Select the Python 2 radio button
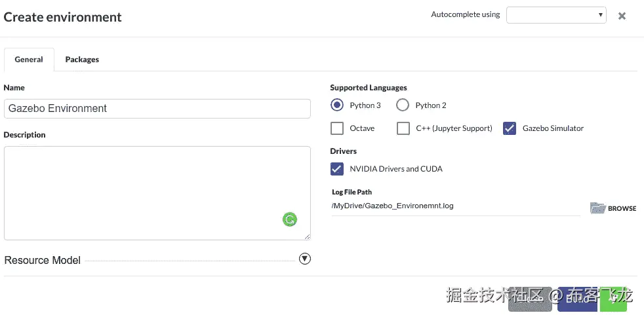This screenshot has width=644, height=315. pyautogui.click(x=403, y=105)
